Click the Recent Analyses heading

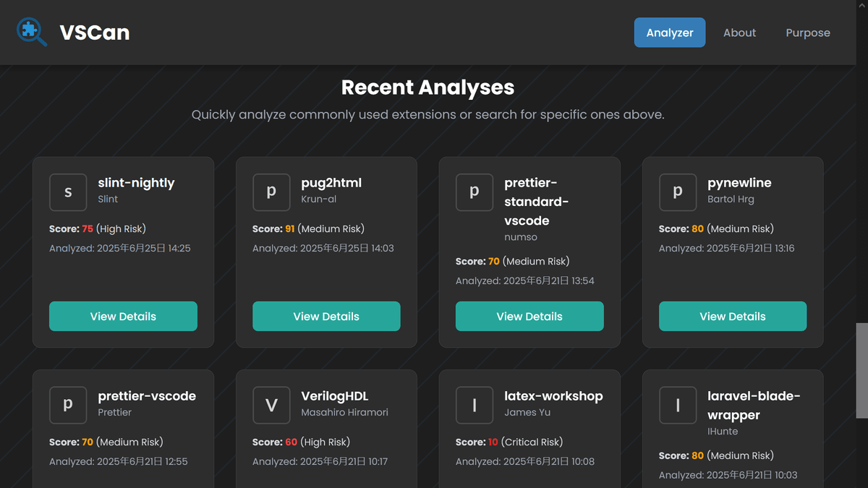[x=428, y=87]
